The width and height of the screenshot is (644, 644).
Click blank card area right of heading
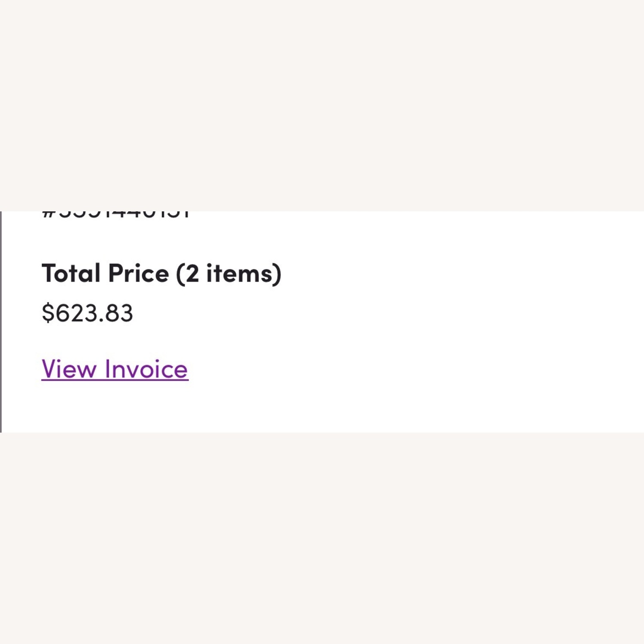click(429, 273)
